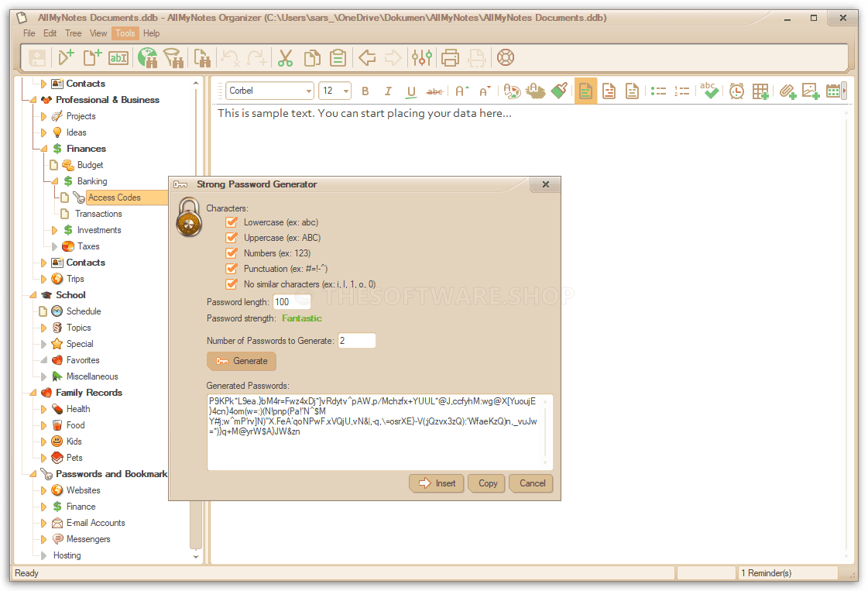Cut selection with the scissors icon
Image resolution: width=868 pixels, height=591 pixels.
tap(285, 57)
